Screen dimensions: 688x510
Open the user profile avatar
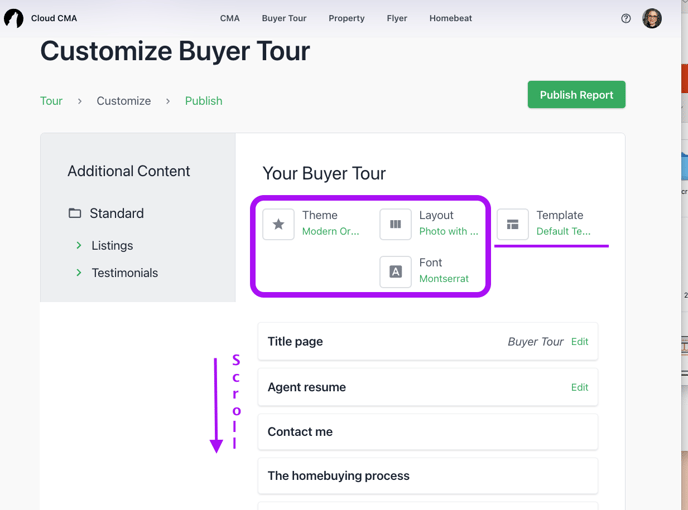[652, 18]
